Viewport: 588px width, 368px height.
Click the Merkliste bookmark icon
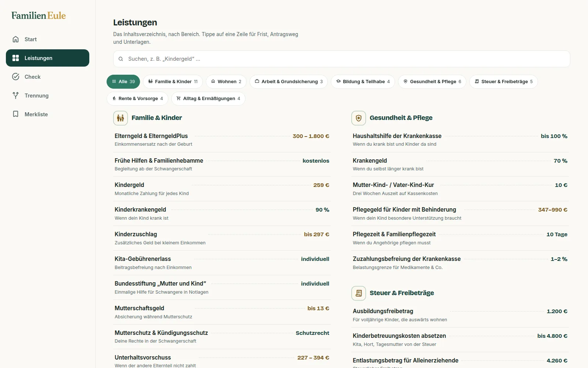click(15, 114)
